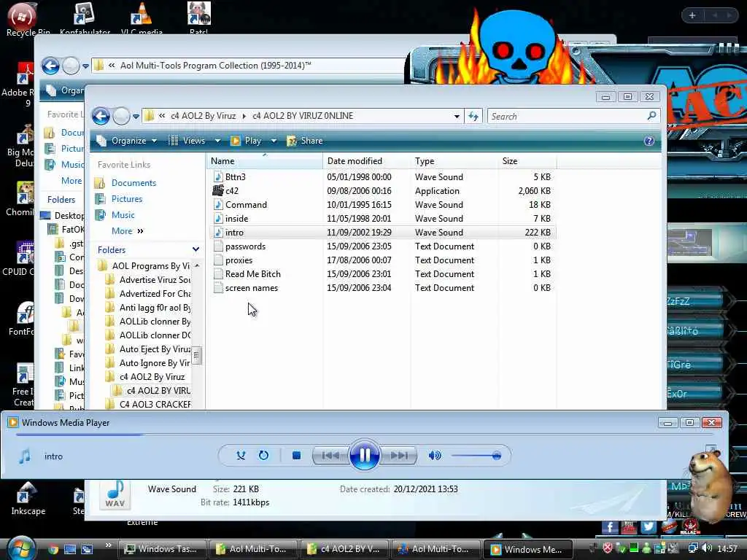Open the Views menu
Screen dimensions: 747x560
188,141
